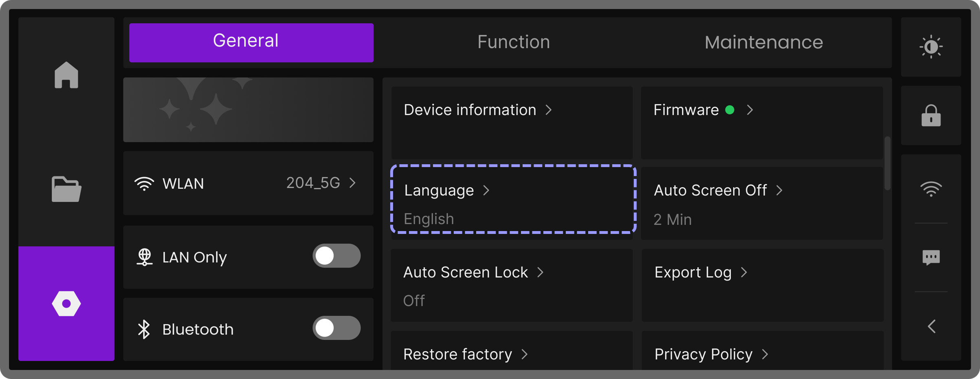Click the settings list scrollbar
Image resolution: width=980 pixels, height=379 pixels.
tap(887, 163)
